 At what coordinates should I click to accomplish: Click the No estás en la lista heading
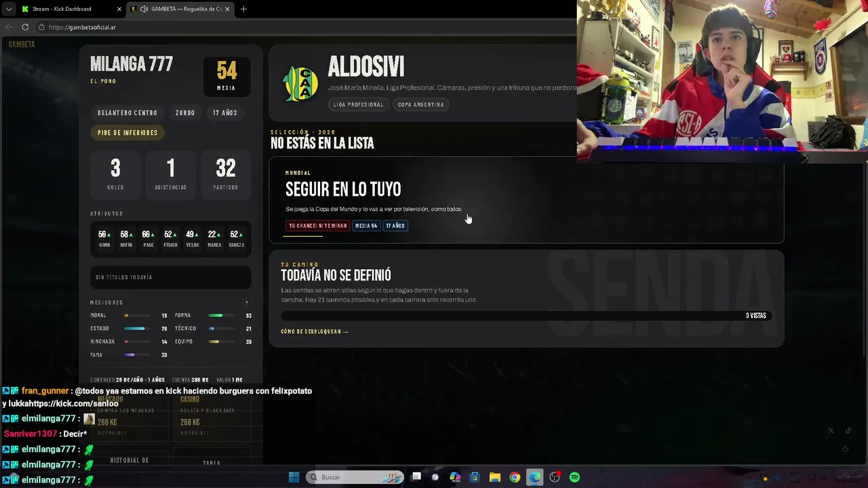[322, 143]
